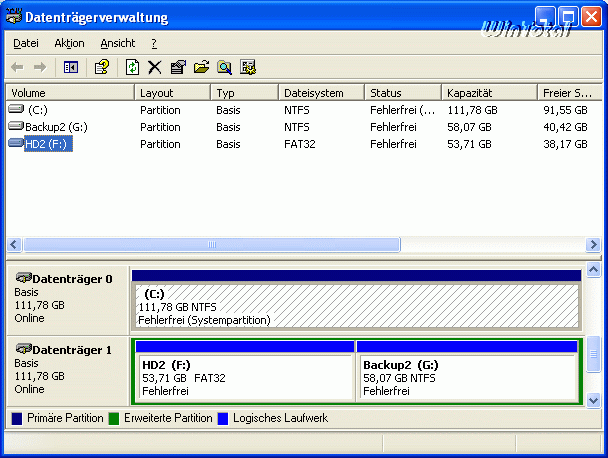The width and height of the screenshot is (608, 458).
Task: Click the last settings toolbar icon
Action: point(248,67)
